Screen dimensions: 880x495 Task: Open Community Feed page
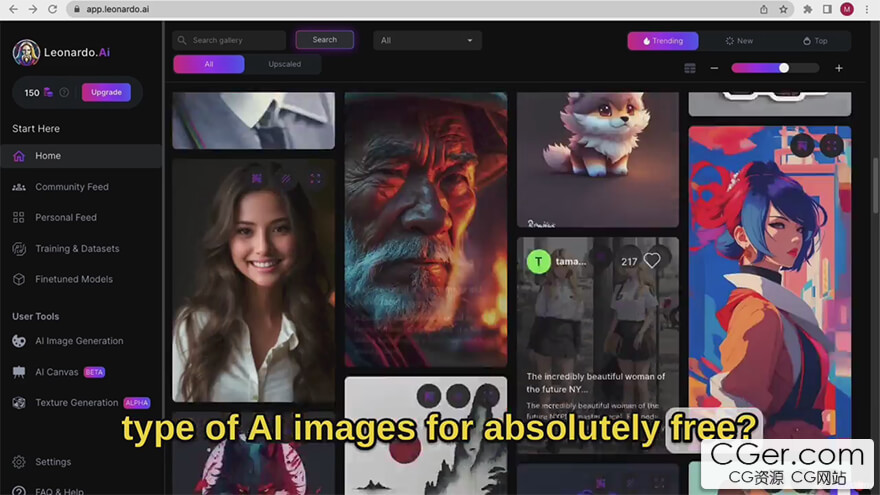[72, 187]
